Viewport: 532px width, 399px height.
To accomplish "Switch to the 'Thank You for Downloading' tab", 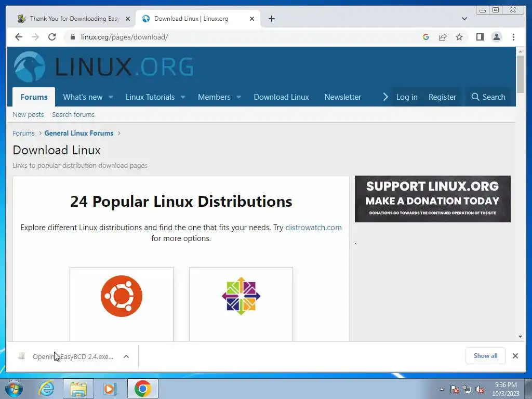I will (74, 19).
